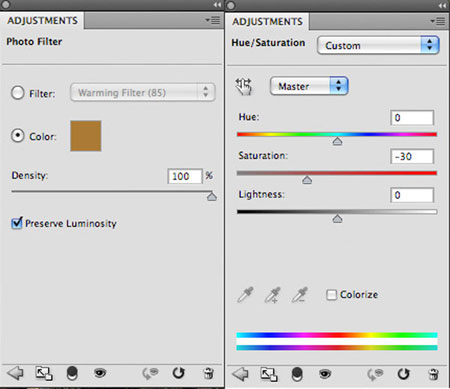Toggle Preserve Luminosity checkbox
Viewport: 450px width, 389px height.
pyautogui.click(x=17, y=223)
